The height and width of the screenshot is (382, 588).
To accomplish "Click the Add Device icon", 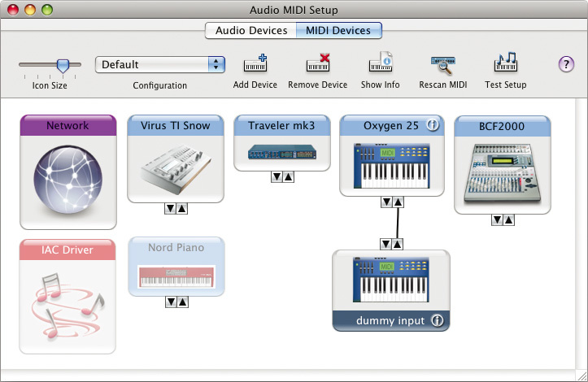I will [x=255, y=63].
